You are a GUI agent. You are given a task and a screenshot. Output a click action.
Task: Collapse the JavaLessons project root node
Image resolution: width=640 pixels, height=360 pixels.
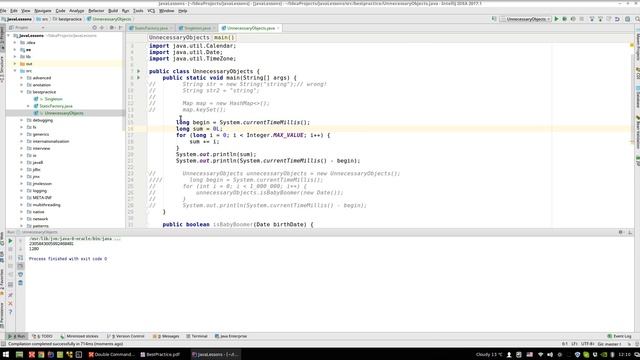point(9,36)
